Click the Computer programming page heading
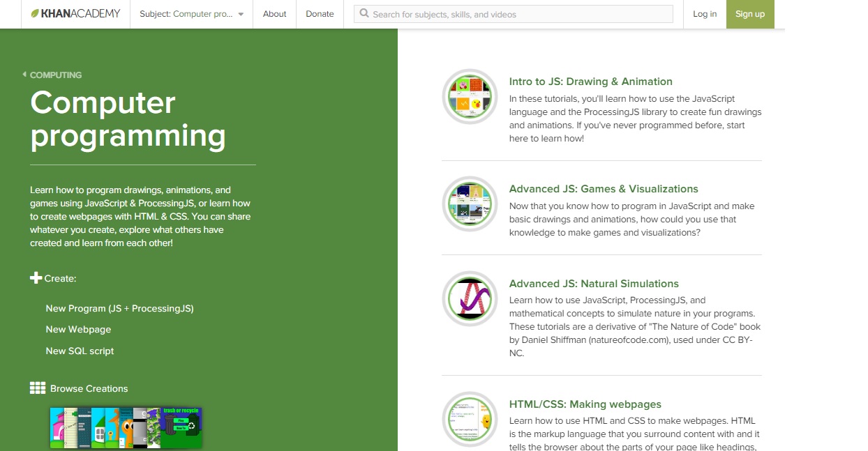 128,119
